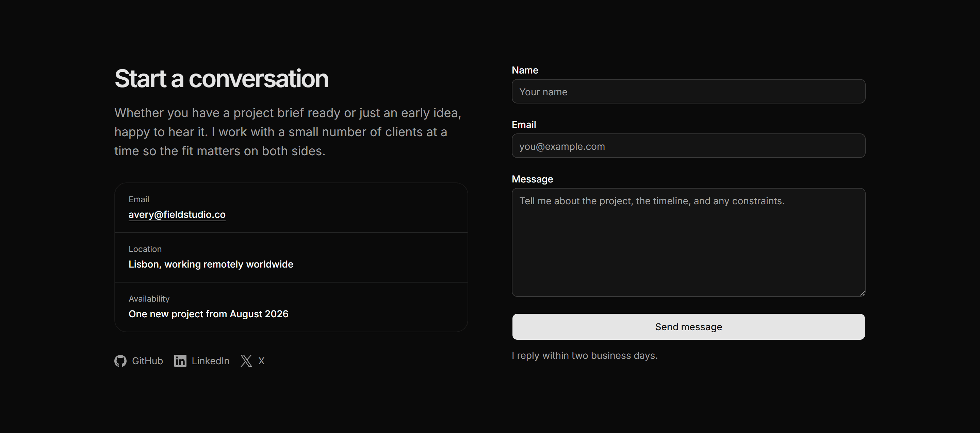Click the X logo icon
Image resolution: width=980 pixels, height=433 pixels.
[246, 361]
